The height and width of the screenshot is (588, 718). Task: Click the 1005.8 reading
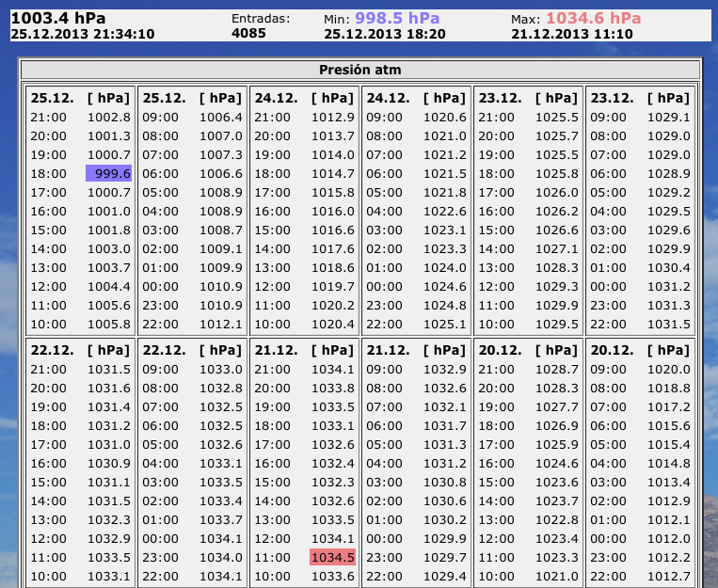click(x=109, y=324)
